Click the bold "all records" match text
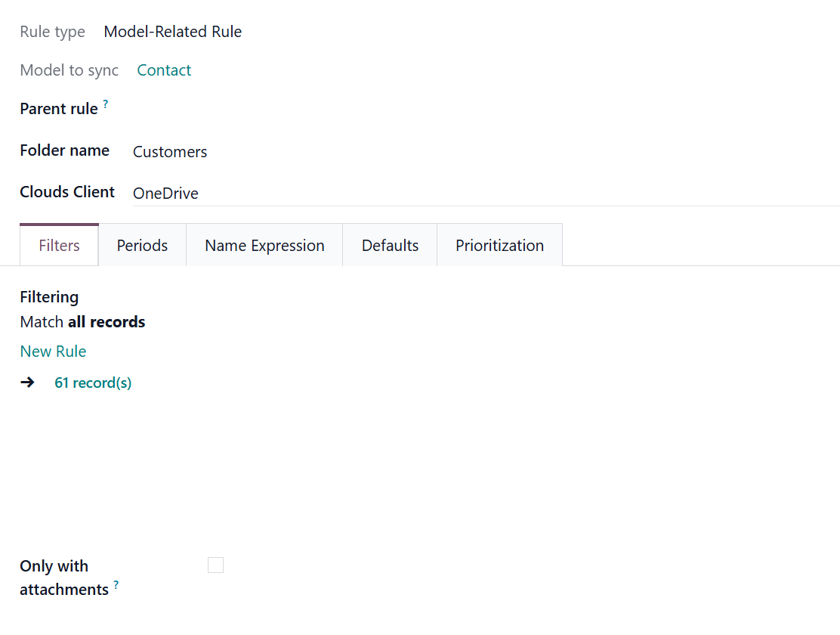The width and height of the screenshot is (840, 635). [107, 322]
